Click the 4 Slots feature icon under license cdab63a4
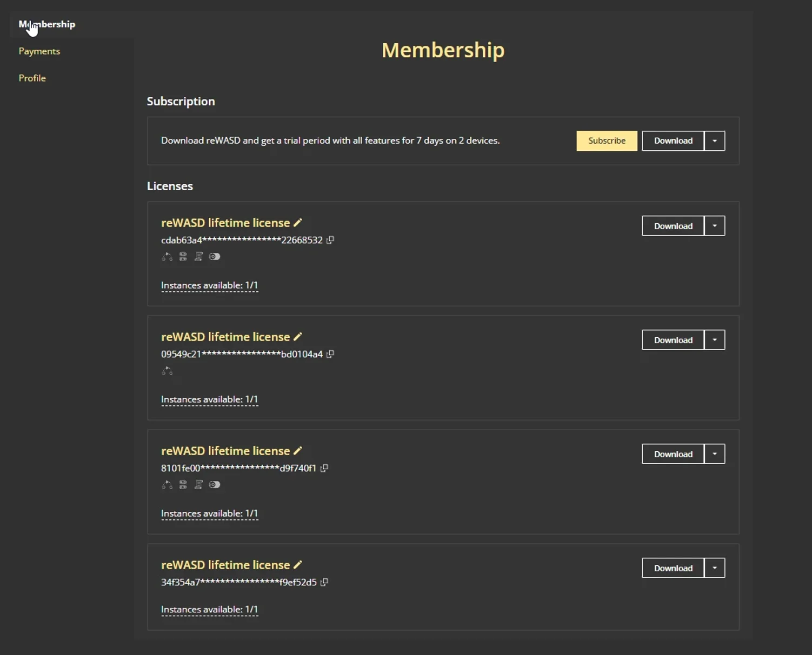Viewport: 812px width, 655px height. [x=183, y=257]
